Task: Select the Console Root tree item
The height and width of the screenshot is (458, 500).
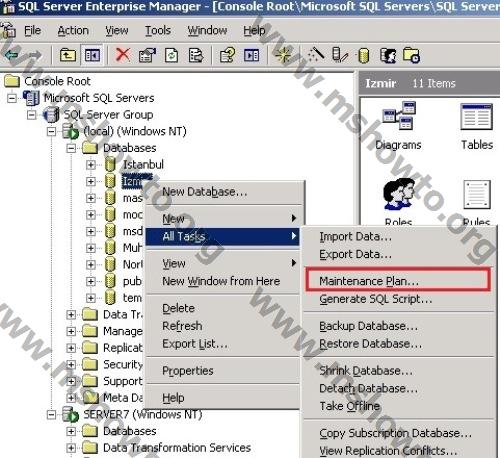Action: coord(57,81)
